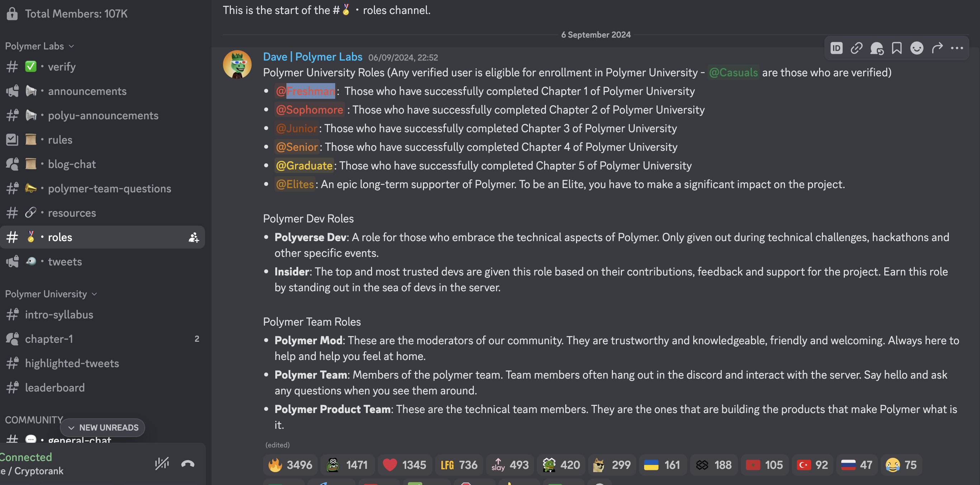Viewport: 980px width, 485px height.
Task: Toggle the pepe reaction with 1471
Action: [347, 465]
